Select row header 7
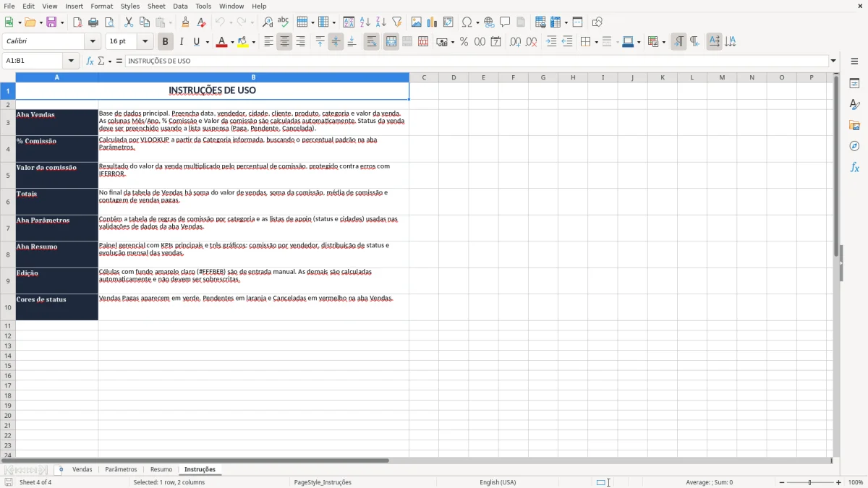 8,228
